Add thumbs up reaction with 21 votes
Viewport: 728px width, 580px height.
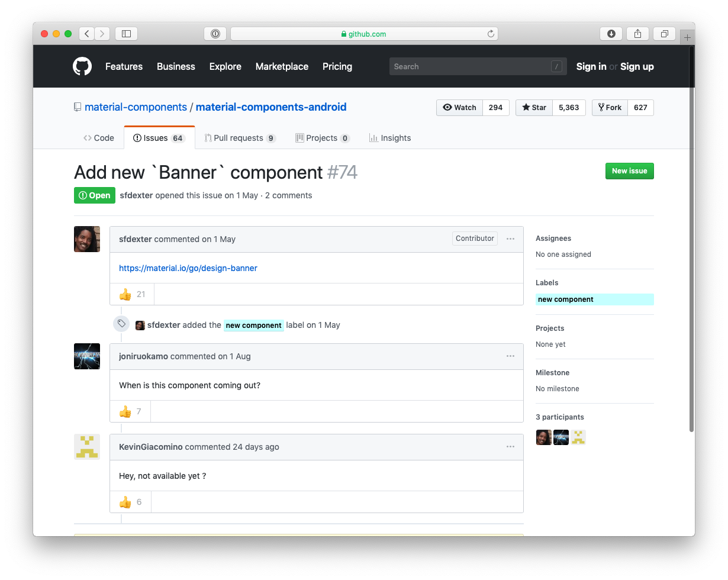pos(132,294)
